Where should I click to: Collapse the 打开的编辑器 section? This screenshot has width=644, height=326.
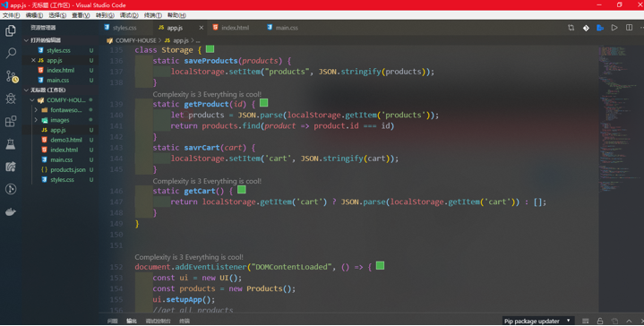26,40
